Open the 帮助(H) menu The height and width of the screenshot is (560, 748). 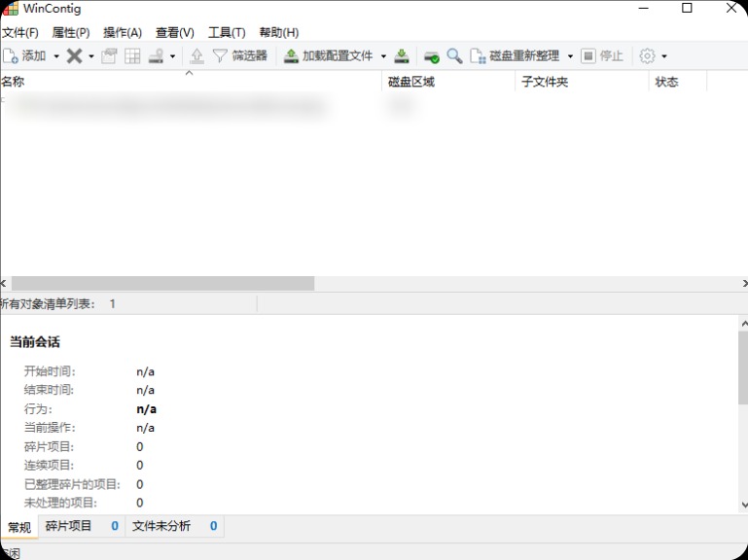pyautogui.click(x=279, y=32)
